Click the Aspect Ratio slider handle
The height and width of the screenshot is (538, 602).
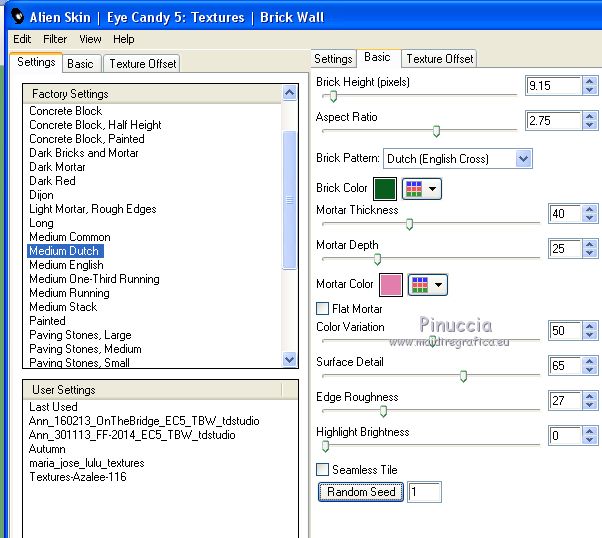(436, 131)
